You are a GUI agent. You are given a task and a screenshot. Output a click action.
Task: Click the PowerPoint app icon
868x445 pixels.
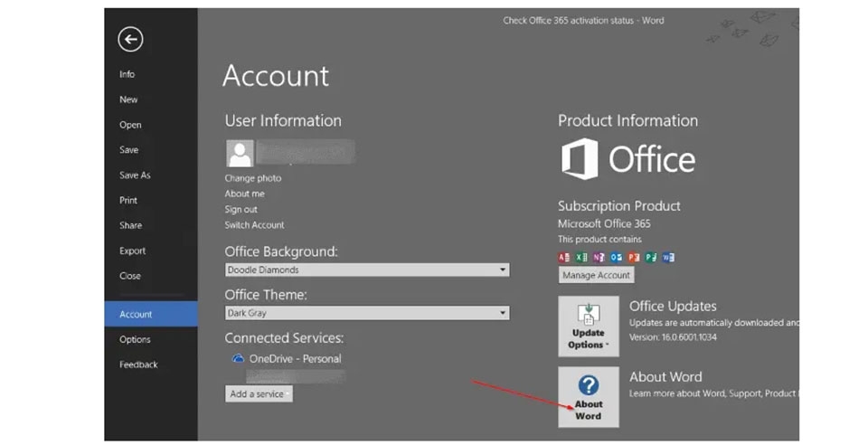[634, 258]
